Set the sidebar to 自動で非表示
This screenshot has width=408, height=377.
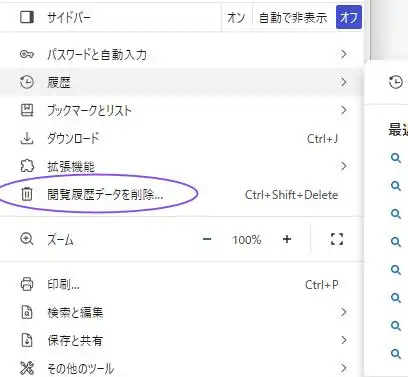click(293, 17)
